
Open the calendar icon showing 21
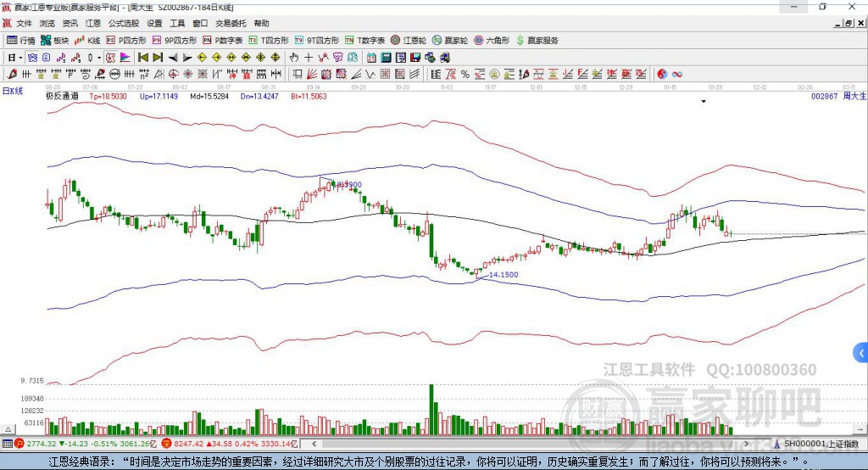coord(371,58)
